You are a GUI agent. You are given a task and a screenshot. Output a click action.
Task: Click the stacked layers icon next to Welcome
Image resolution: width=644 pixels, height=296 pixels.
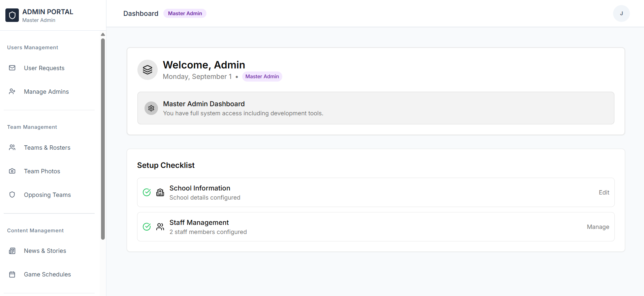[x=148, y=70]
